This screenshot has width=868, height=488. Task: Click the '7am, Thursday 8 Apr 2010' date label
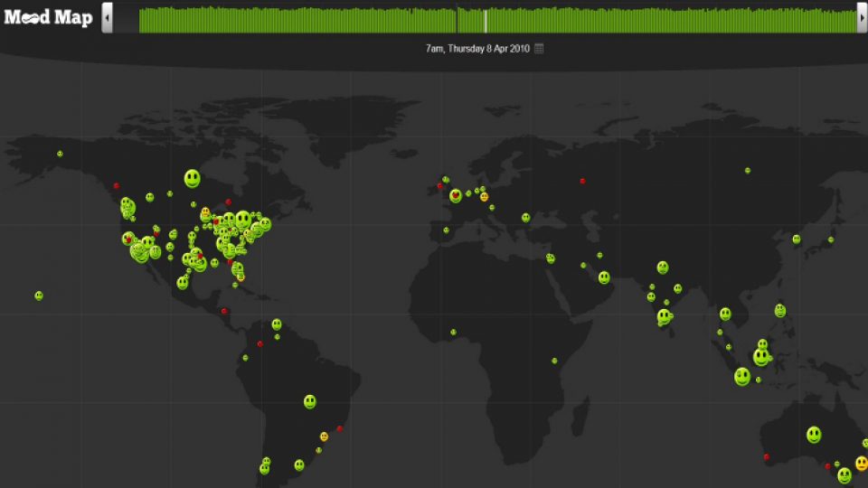pyautogui.click(x=477, y=49)
